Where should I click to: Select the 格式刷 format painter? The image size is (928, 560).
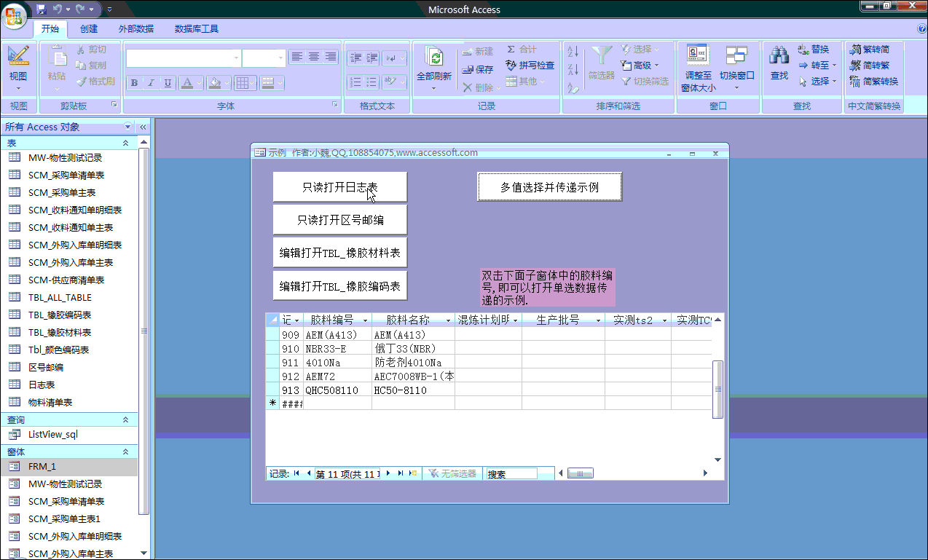[x=95, y=82]
